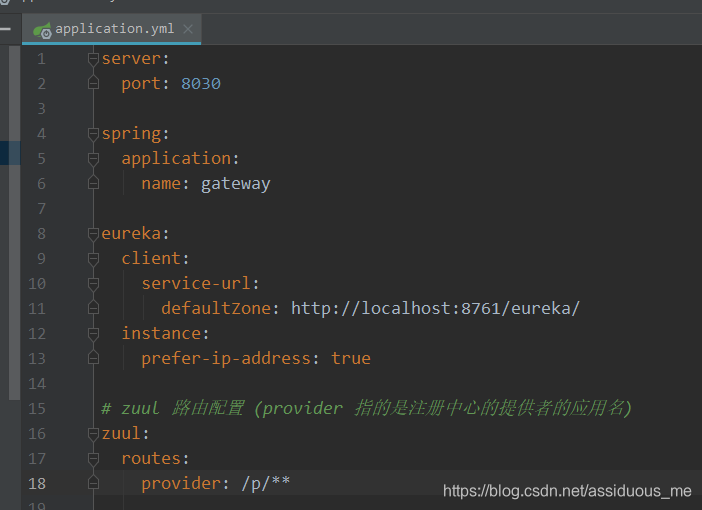The image size is (702, 510).
Task: Click fold end marker at port line
Action: (93, 83)
